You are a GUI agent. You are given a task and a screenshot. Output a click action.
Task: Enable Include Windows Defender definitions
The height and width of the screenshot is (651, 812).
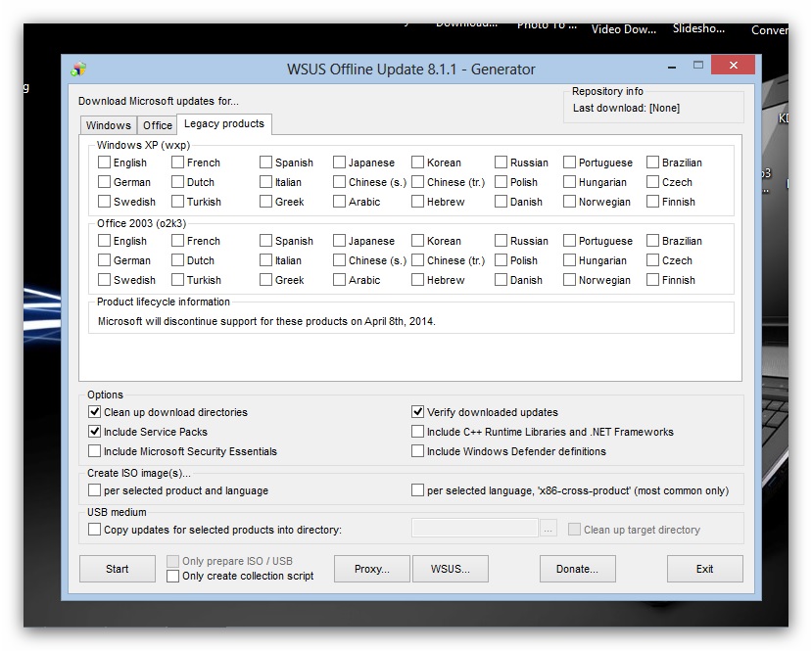click(418, 451)
